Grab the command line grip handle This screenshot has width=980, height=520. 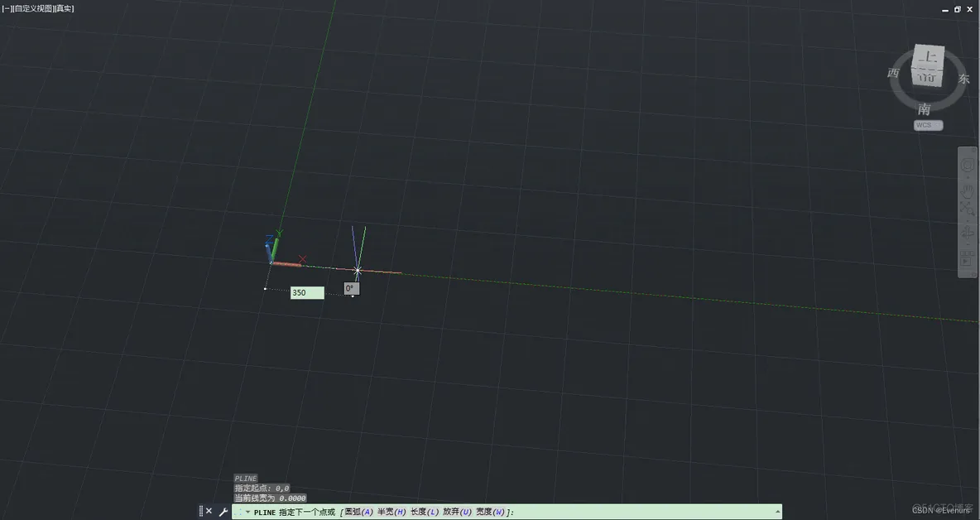point(200,511)
